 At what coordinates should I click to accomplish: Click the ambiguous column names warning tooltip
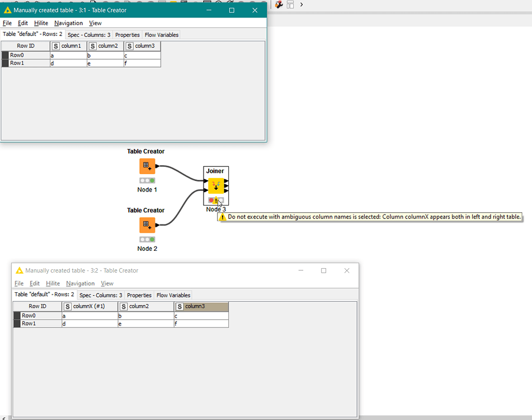click(x=369, y=217)
